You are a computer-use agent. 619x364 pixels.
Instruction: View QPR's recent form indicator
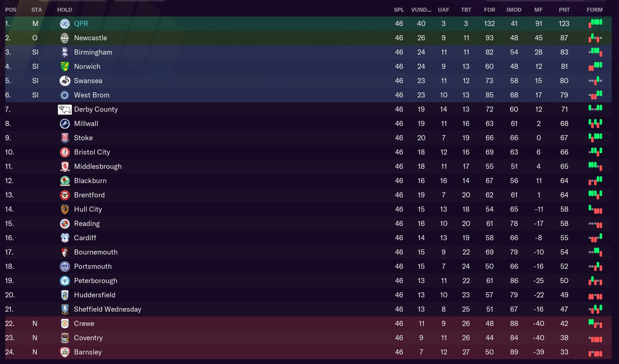tap(595, 24)
